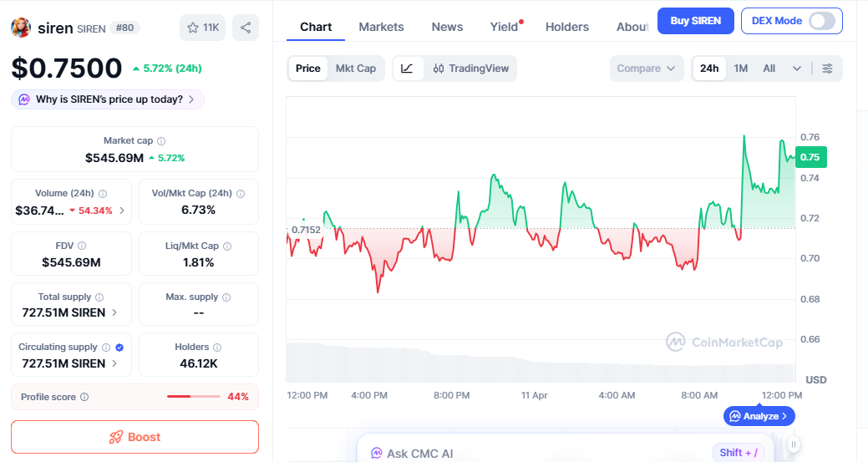The image size is (868, 462).
Task: Click the Total supply info icon
Action: coord(99,297)
